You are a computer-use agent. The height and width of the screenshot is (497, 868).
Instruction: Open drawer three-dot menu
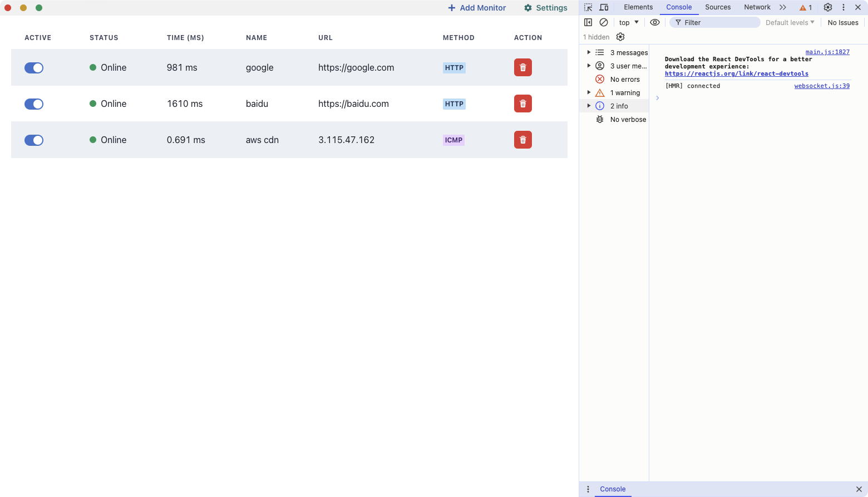(588, 489)
